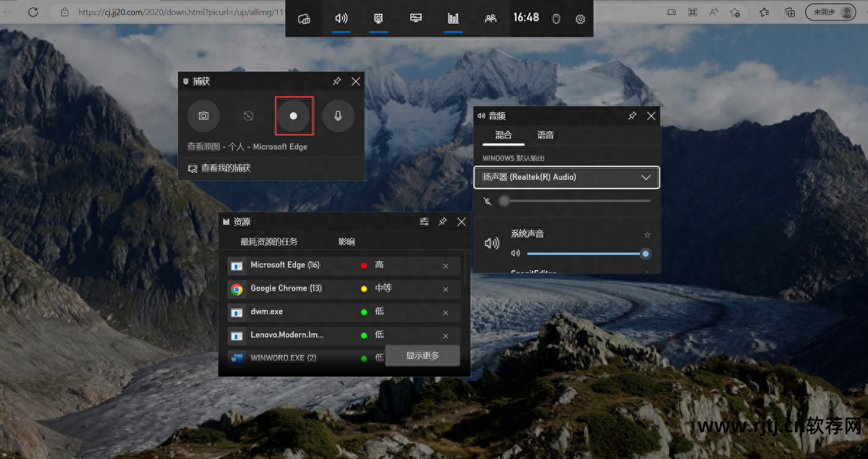
Task: Open Game Bar settings gear
Action: tap(580, 20)
